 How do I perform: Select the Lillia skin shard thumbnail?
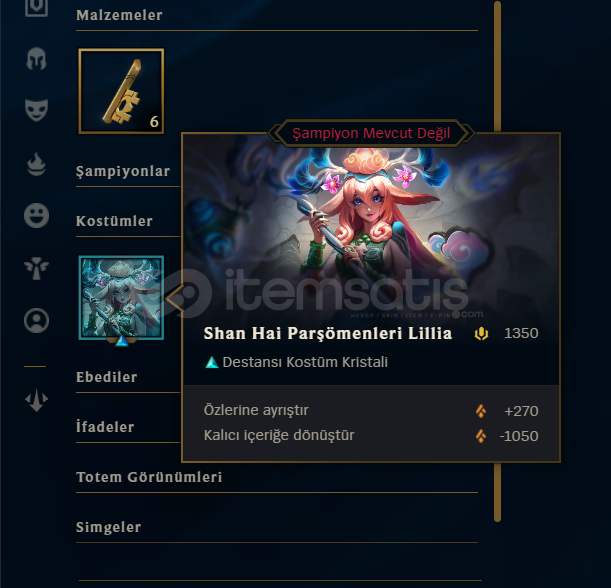tap(121, 298)
